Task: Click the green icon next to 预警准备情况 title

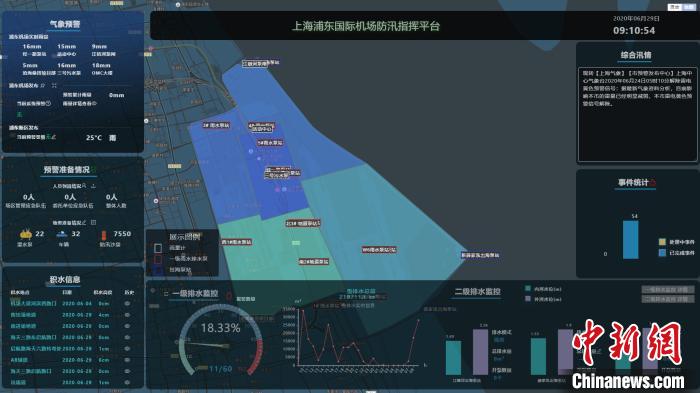Action: [93, 169]
